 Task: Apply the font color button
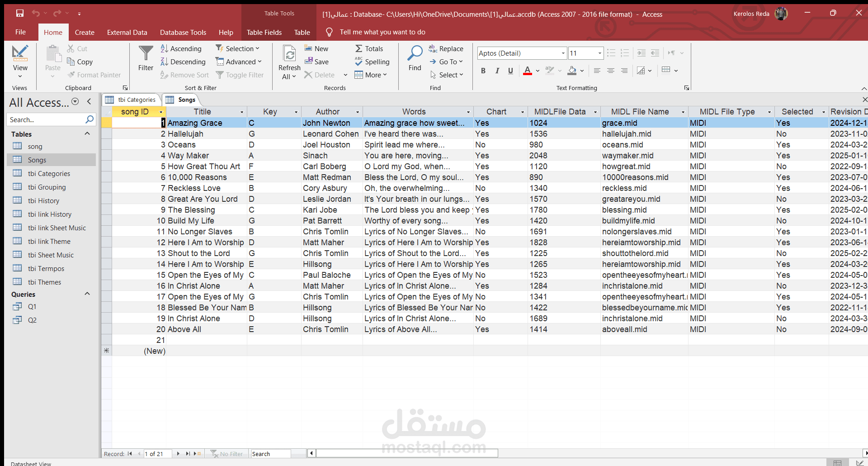tap(527, 71)
